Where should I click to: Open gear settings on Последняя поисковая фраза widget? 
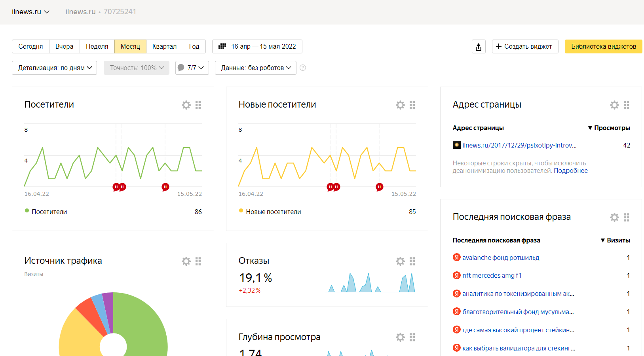(x=614, y=217)
